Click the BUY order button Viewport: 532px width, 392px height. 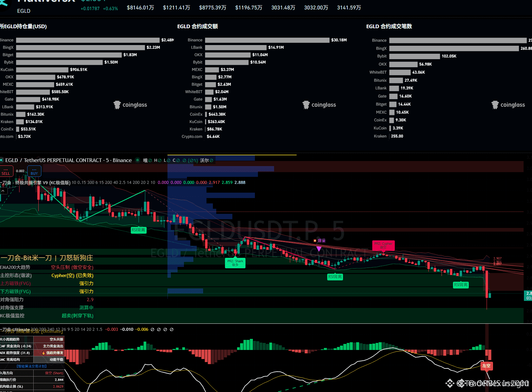click(34, 171)
